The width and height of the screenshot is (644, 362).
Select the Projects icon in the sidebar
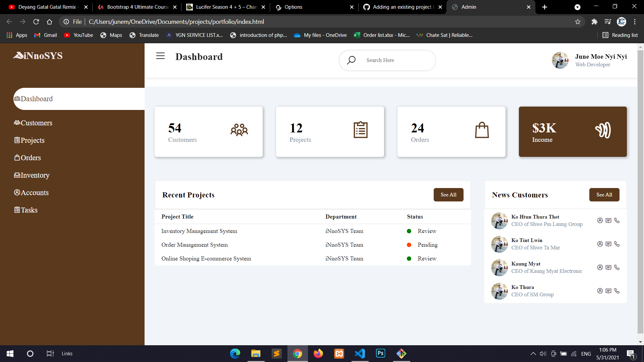[x=17, y=140]
